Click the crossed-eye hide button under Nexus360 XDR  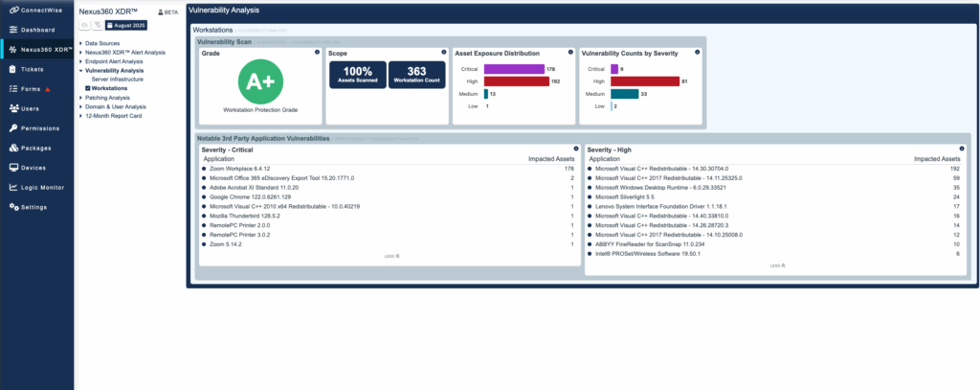point(84,25)
